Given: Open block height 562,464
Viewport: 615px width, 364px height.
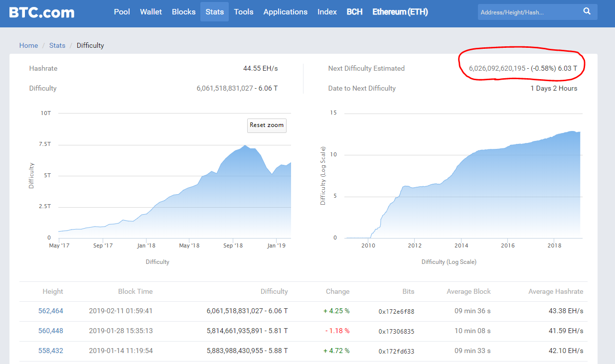Looking at the screenshot, I should 51,311.
